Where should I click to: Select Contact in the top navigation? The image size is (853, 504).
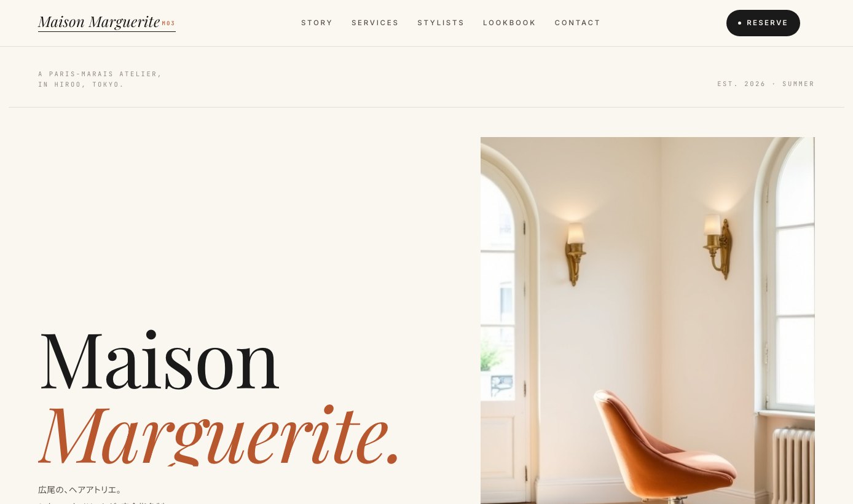(x=578, y=23)
